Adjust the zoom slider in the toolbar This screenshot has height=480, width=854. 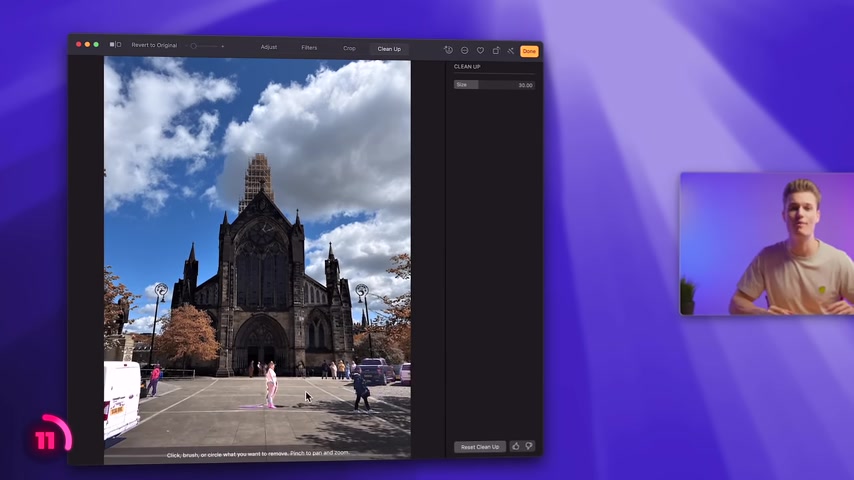click(x=205, y=46)
